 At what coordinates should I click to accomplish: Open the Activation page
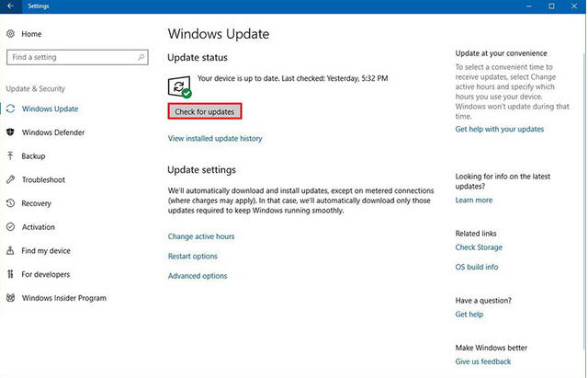39,227
